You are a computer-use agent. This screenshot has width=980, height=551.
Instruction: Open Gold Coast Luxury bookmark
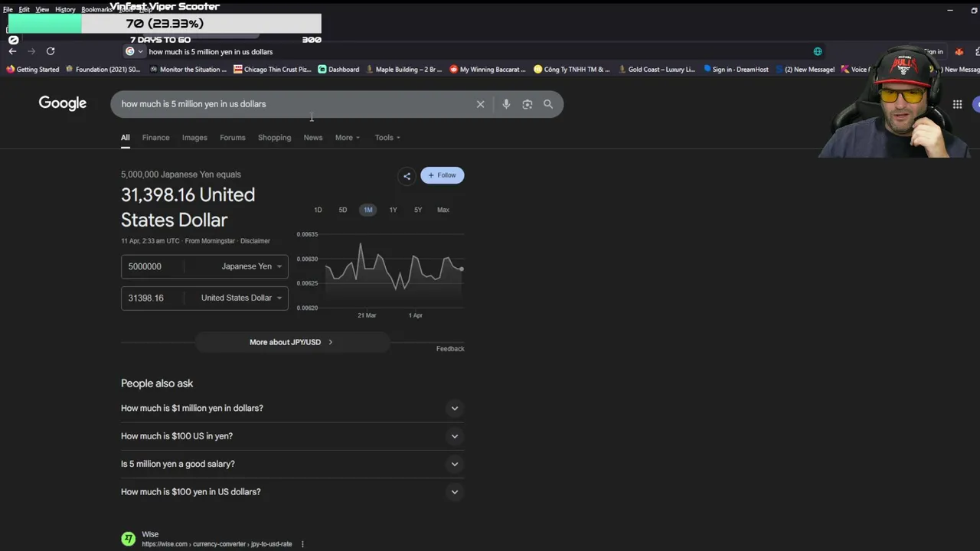click(x=656, y=70)
